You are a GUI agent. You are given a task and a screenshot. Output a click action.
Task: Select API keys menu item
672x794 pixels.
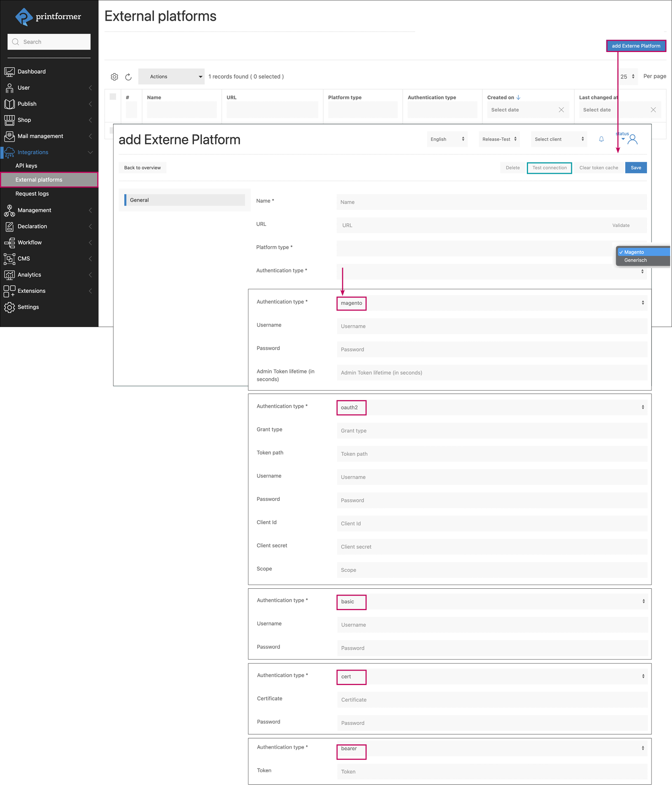pos(26,166)
